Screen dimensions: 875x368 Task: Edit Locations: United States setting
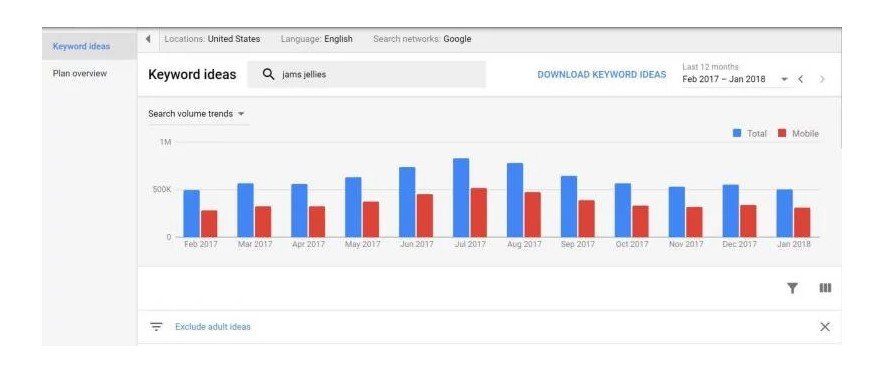(x=212, y=39)
